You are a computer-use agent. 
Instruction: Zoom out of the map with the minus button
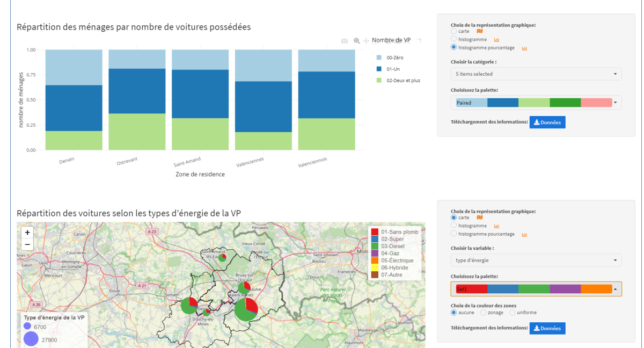(28, 244)
